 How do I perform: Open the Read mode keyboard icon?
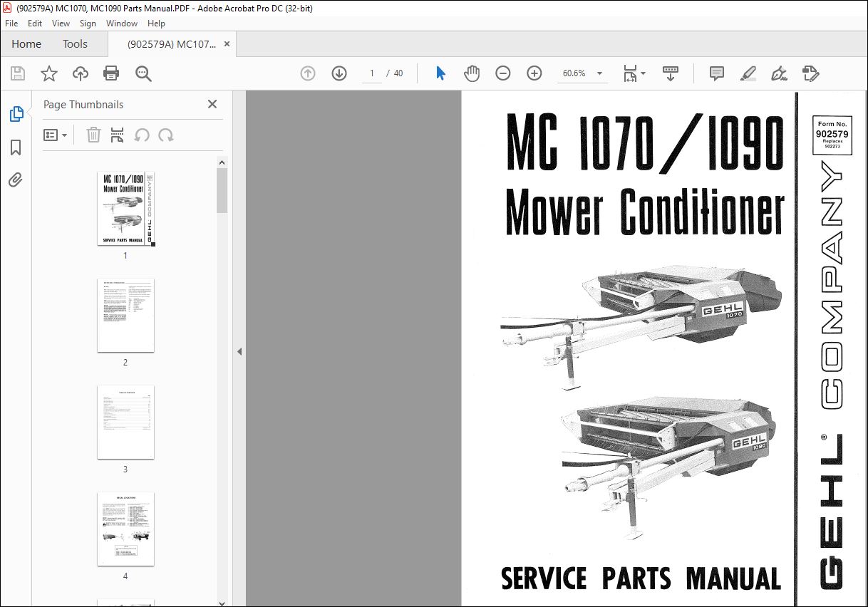[x=671, y=73]
